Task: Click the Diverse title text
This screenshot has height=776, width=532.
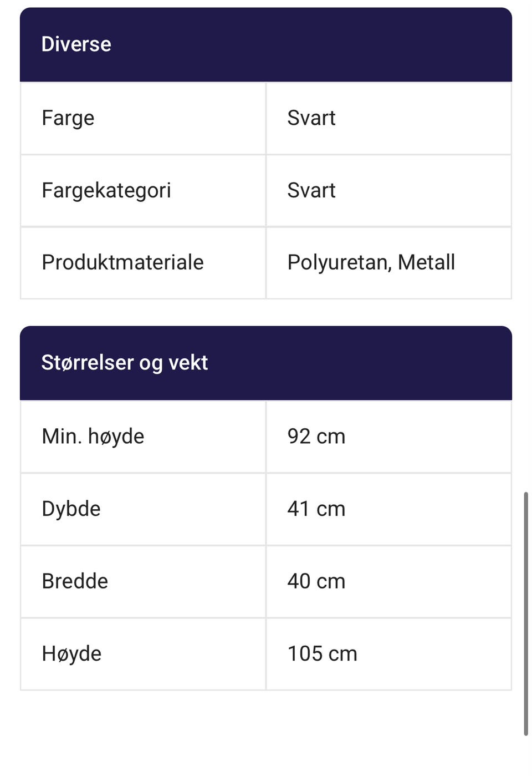Action: pos(76,44)
